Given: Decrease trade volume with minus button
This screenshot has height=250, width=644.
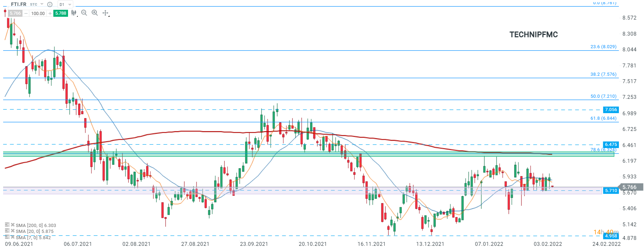Looking at the screenshot, I should point(26,13).
